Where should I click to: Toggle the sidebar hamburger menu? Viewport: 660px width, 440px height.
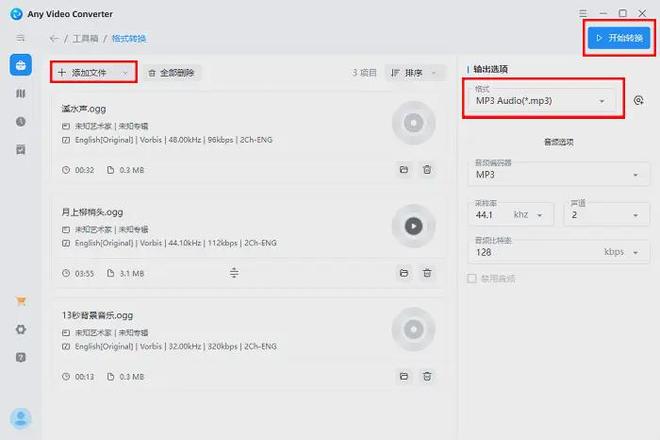[x=21, y=38]
